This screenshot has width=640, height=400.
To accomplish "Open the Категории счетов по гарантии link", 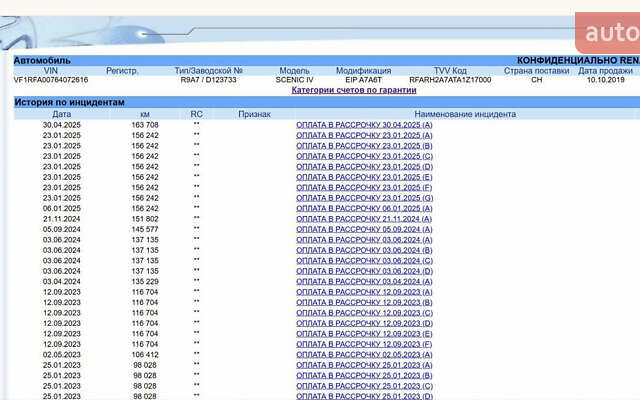I will (353, 90).
